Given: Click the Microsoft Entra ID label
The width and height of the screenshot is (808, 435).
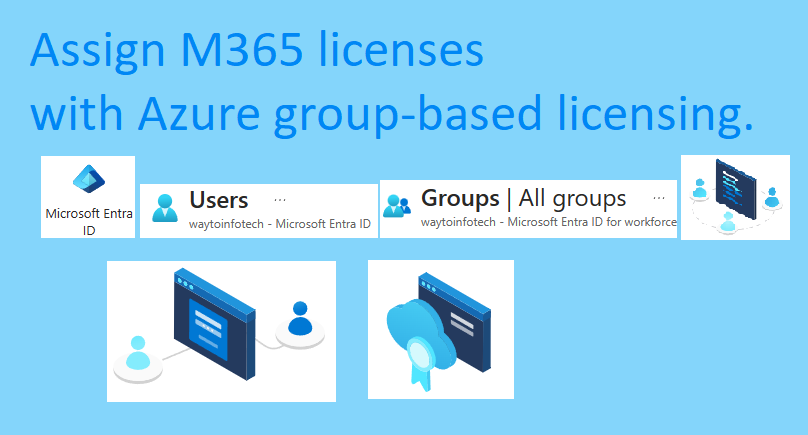Looking at the screenshot, I should [89, 222].
